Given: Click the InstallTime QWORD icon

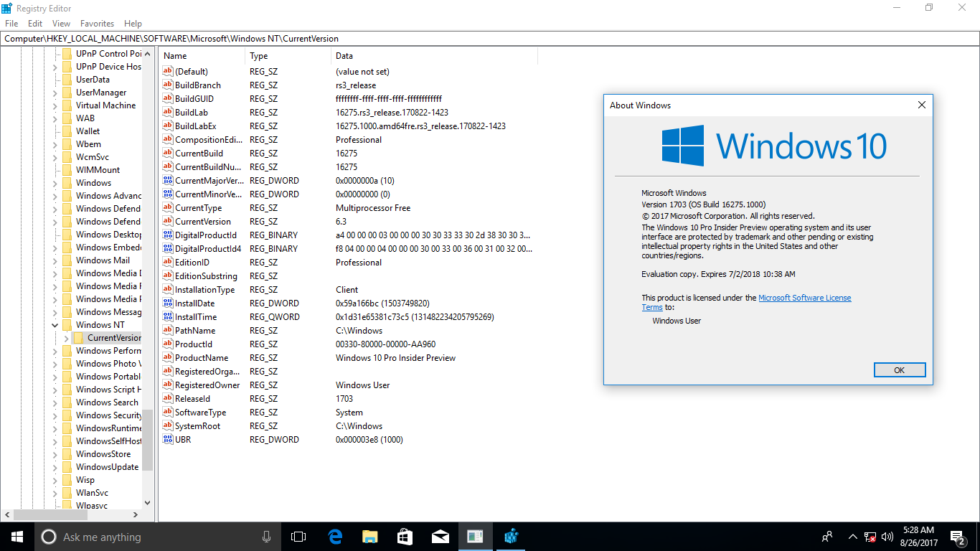Looking at the screenshot, I should click(168, 316).
